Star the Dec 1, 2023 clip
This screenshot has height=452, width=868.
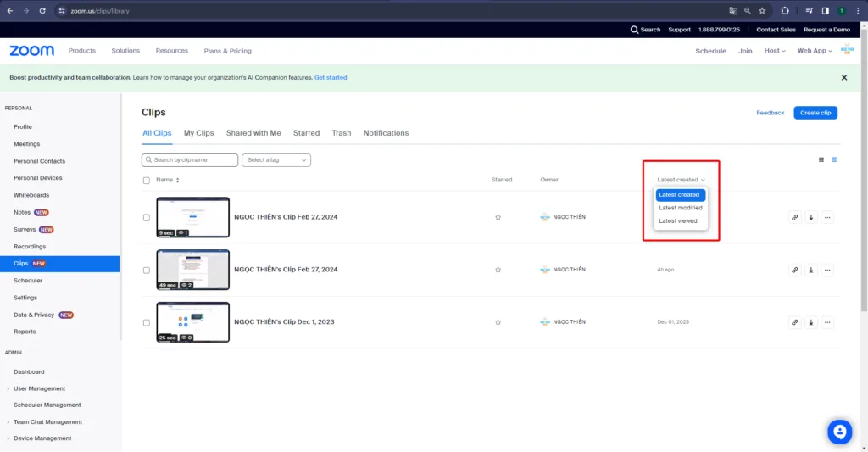click(498, 322)
